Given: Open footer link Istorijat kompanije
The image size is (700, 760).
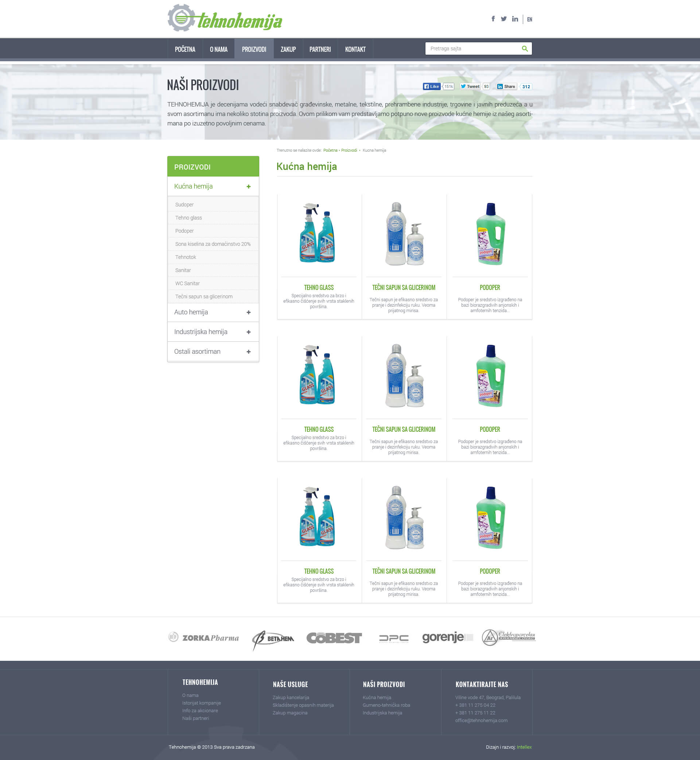Looking at the screenshot, I should point(201,703).
